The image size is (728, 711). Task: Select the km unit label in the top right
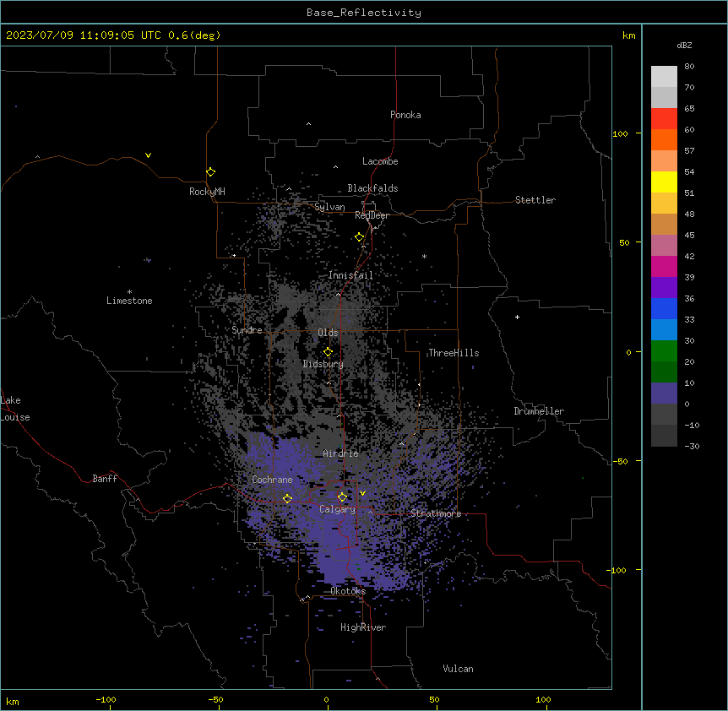coord(628,35)
